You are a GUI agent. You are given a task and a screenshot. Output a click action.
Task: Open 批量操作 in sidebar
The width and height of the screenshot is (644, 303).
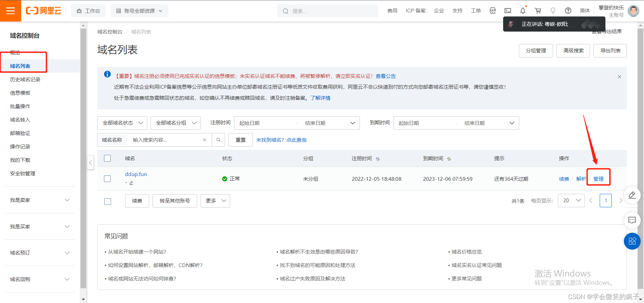coord(20,106)
